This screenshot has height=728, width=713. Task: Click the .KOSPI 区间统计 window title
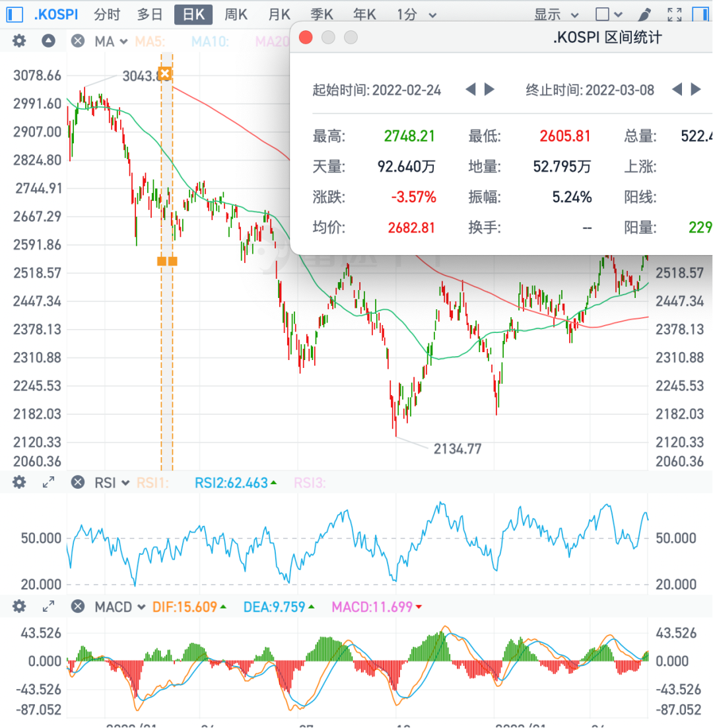point(607,37)
